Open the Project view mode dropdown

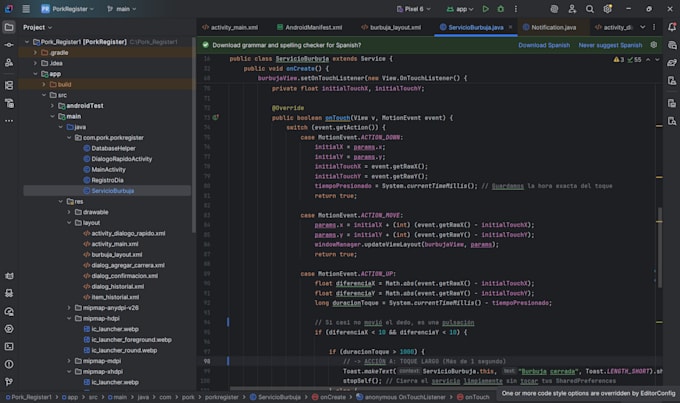37,27
